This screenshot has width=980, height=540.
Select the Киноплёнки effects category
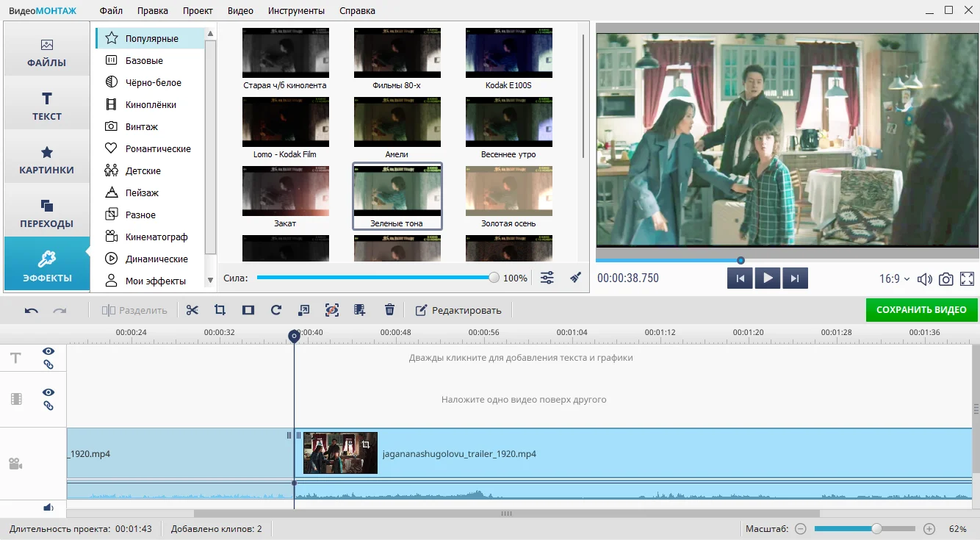tap(151, 104)
